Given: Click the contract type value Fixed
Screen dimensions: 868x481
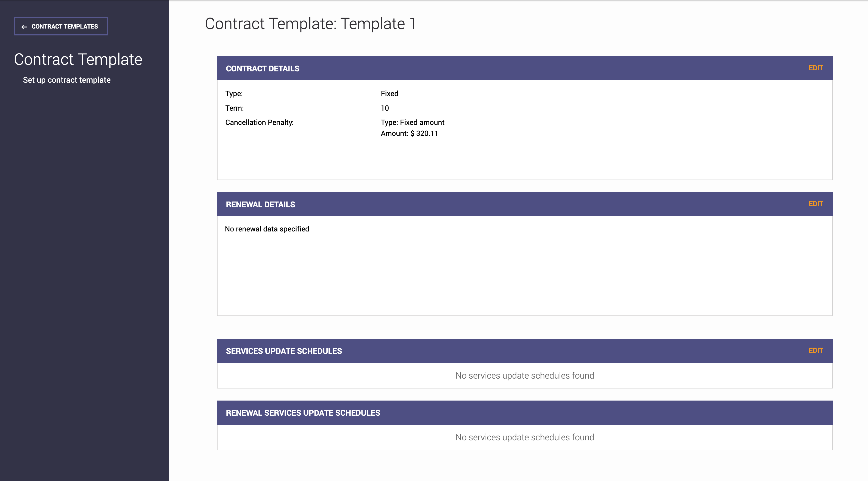Looking at the screenshot, I should click(389, 94).
